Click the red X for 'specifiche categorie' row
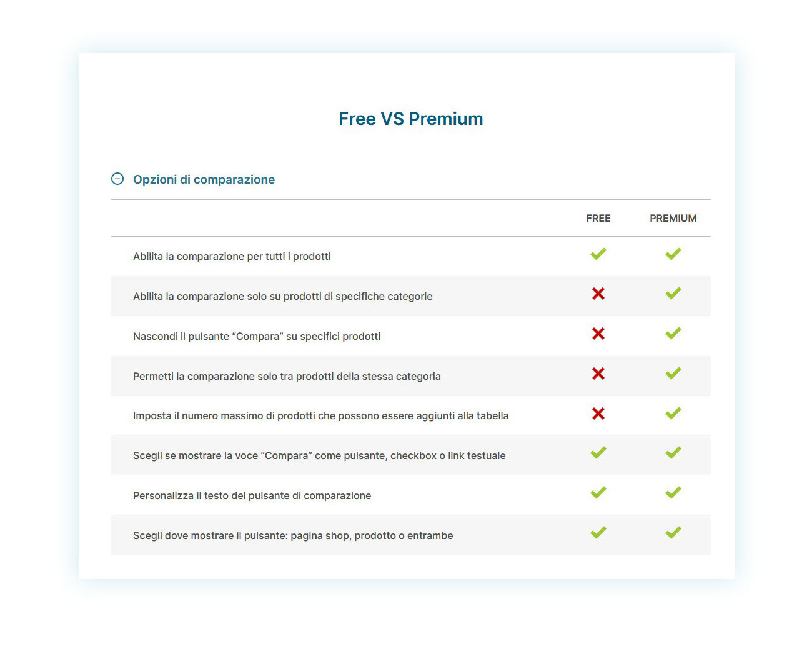 pyautogui.click(x=598, y=294)
